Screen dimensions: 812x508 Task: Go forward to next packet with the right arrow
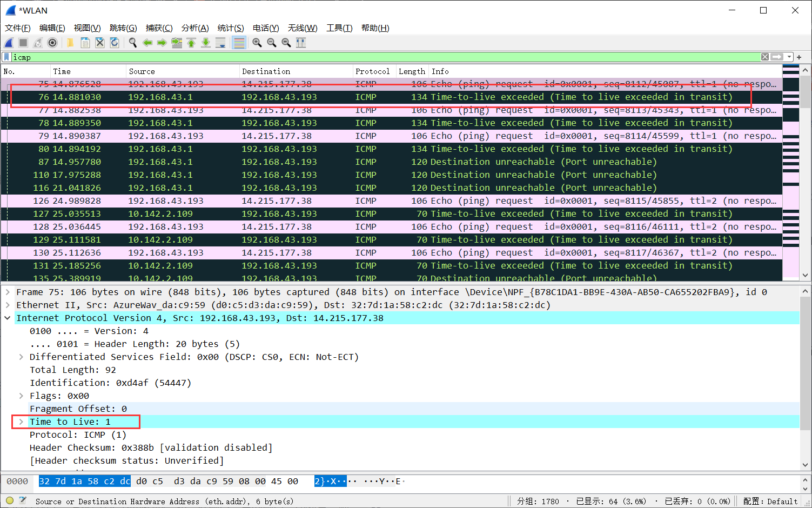coord(162,43)
